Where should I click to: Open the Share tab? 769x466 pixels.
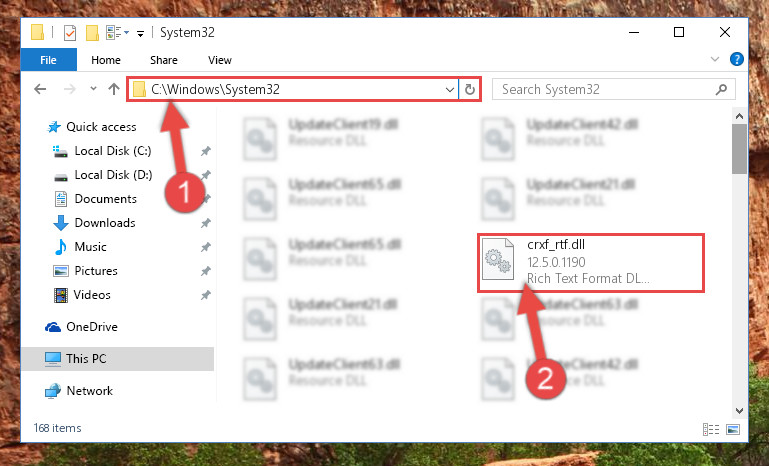tap(164, 60)
